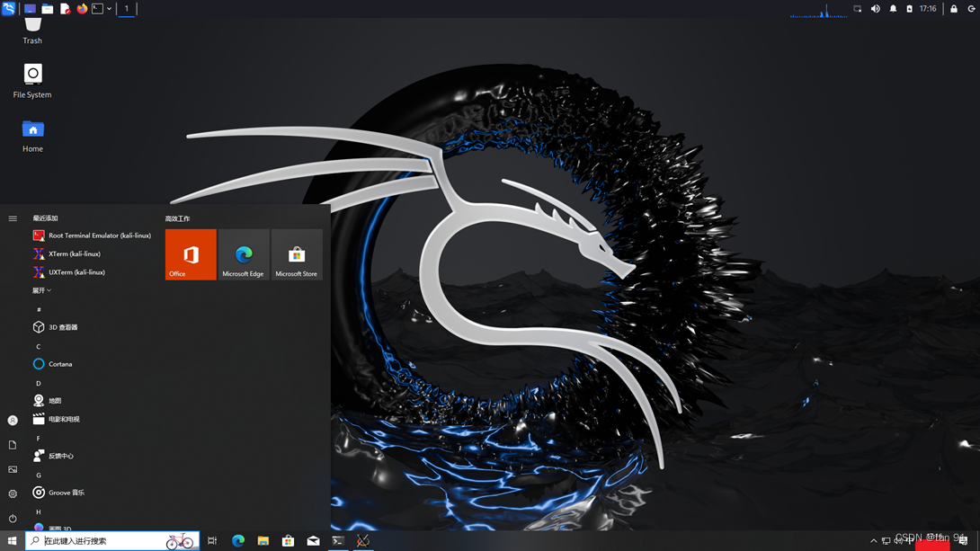980x551 pixels.
Task: Open Mail from the taskbar
Action: point(313,541)
